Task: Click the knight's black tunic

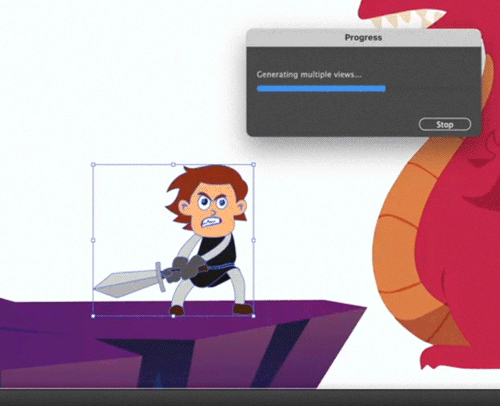Action: tap(218, 262)
